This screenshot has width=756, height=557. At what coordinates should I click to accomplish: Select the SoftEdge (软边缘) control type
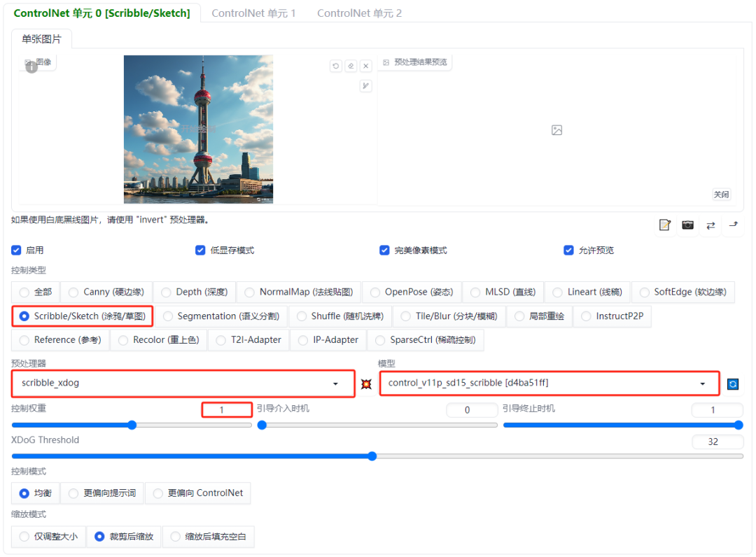tap(683, 292)
